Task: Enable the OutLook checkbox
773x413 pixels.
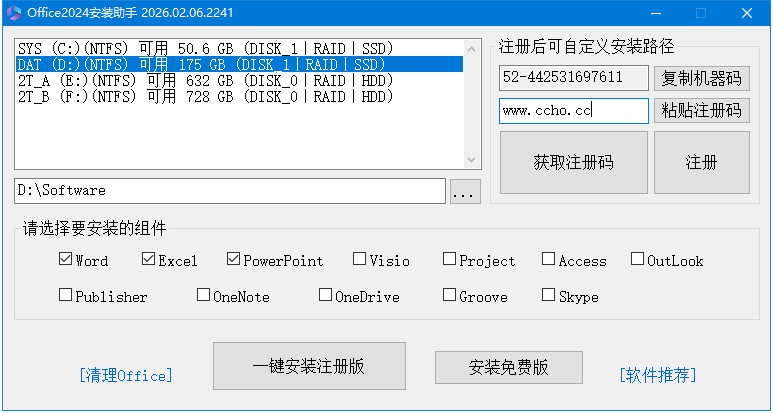Action: click(x=638, y=260)
